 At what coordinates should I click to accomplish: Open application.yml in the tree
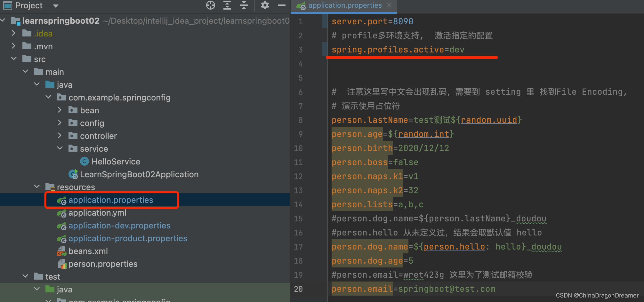[x=97, y=213]
